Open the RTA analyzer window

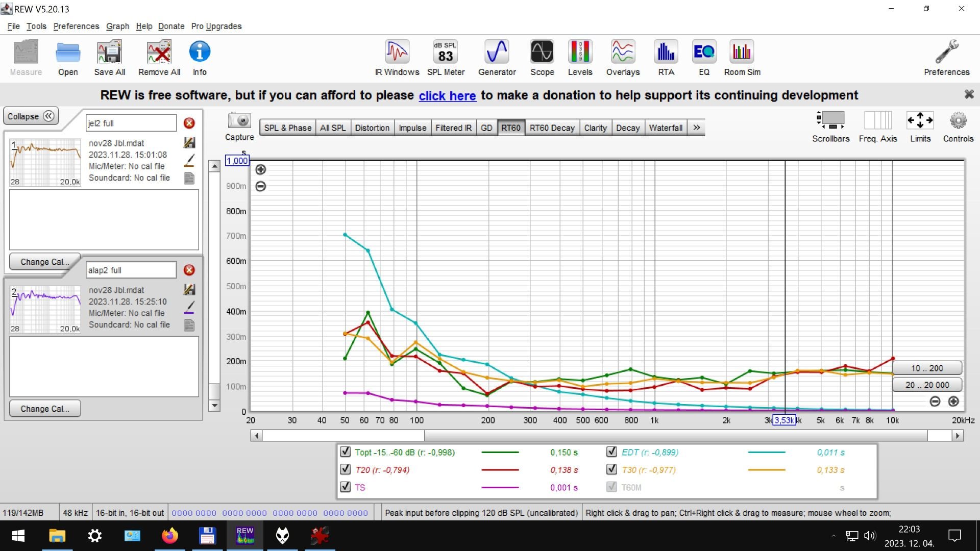(666, 58)
